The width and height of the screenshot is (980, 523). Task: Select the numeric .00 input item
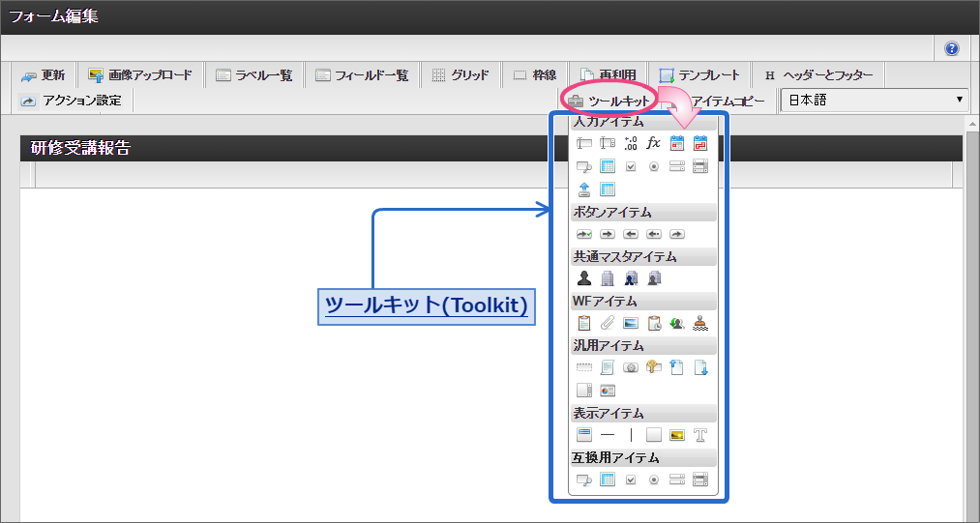point(631,144)
